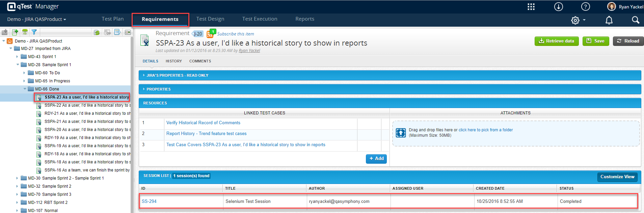Expand the JIRA's Properties read-only section

click(177, 75)
